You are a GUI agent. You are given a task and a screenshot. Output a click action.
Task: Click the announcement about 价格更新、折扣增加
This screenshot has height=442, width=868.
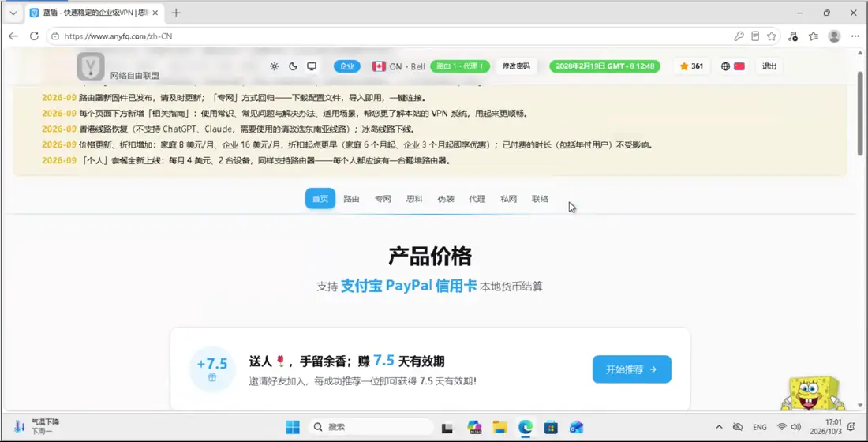click(x=348, y=145)
